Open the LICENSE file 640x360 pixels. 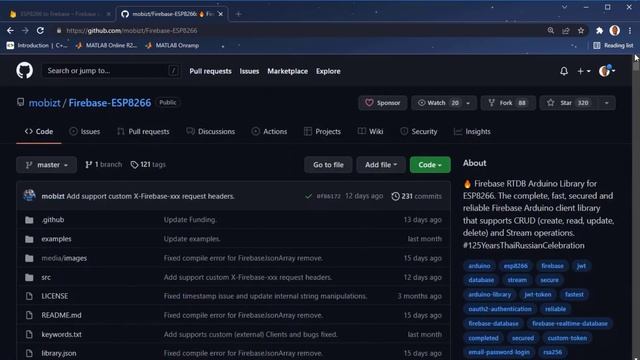pyautogui.click(x=55, y=296)
